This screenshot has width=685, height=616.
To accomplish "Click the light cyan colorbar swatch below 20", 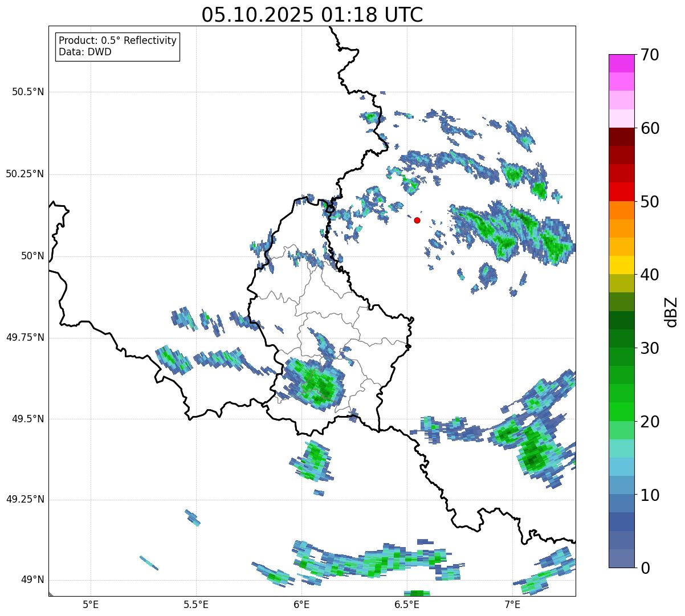I will [x=621, y=448].
